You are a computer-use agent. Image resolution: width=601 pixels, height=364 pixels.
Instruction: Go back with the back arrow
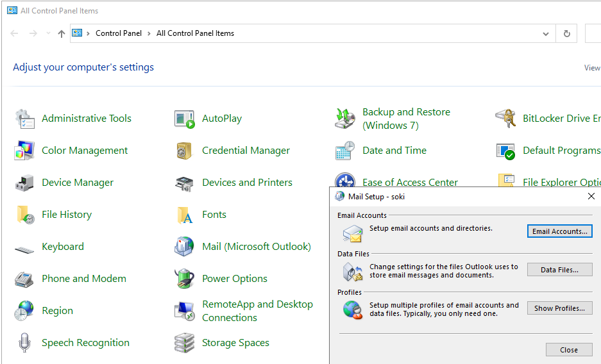14,34
